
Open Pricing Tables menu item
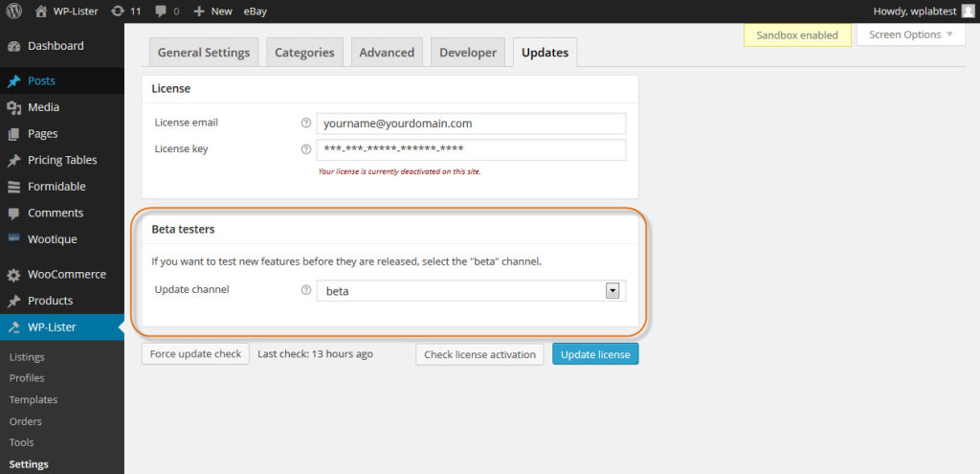(x=62, y=160)
